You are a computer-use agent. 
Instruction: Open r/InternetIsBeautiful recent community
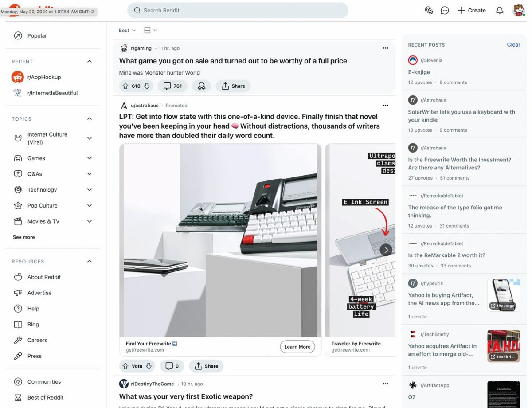click(x=53, y=93)
